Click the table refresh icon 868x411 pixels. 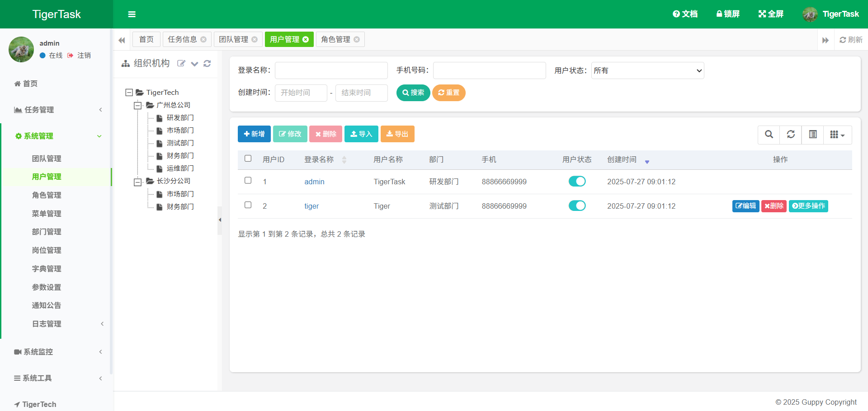tap(790, 135)
